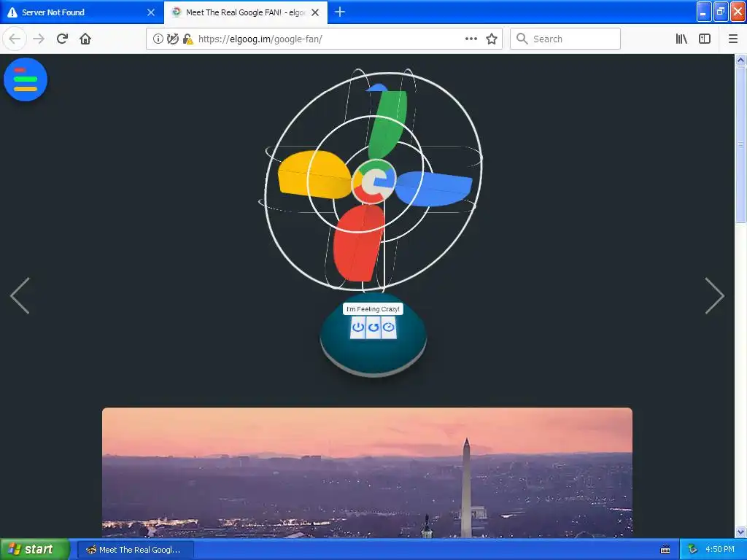747x560 pixels.
Task: Go forward one page
Action: pyautogui.click(x=39, y=39)
